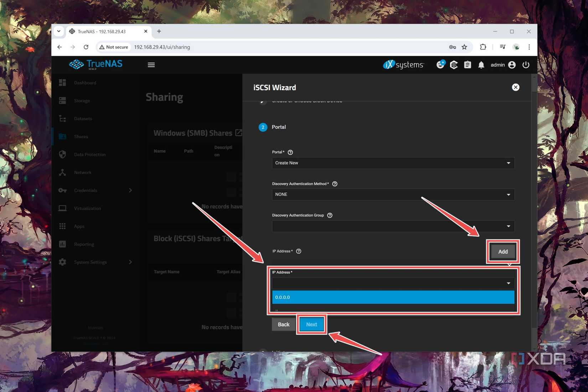The image size is (588, 392).
Task: Select the 0.0.0.0 IP address option
Action: 393,297
